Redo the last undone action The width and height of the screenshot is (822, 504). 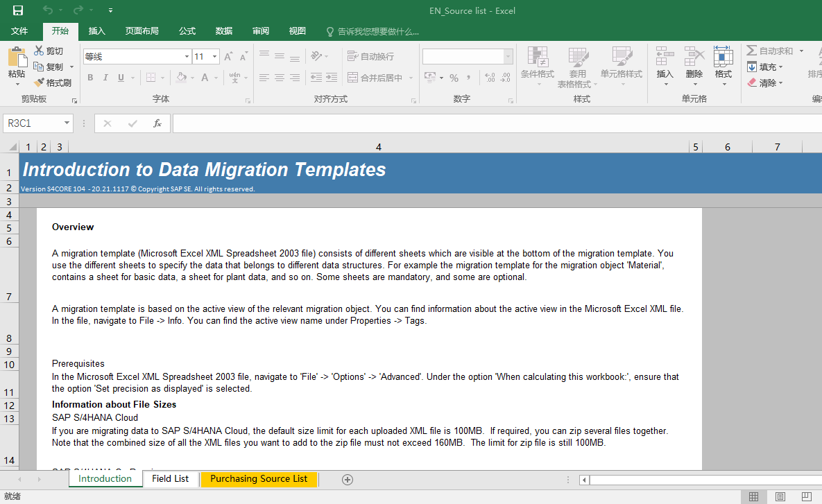(78, 10)
